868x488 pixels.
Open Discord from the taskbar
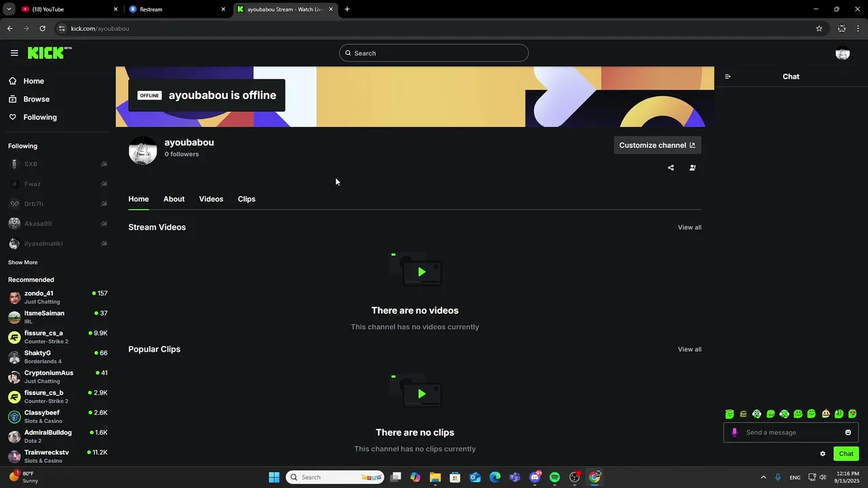click(535, 477)
